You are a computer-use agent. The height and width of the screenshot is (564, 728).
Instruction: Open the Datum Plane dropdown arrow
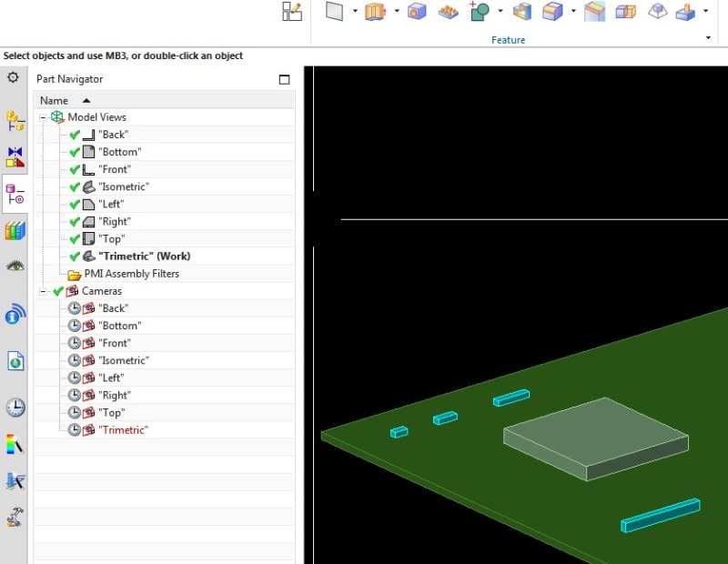tap(355, 11)
